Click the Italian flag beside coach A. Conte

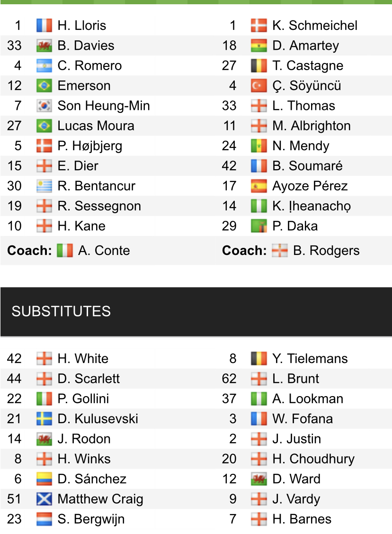tap(64, 251)
